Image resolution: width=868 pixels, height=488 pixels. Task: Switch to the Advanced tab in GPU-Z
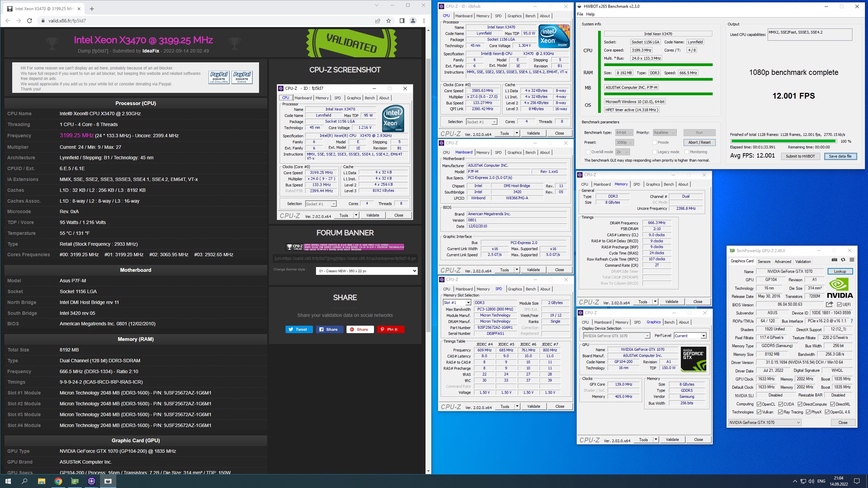(783, 261)
